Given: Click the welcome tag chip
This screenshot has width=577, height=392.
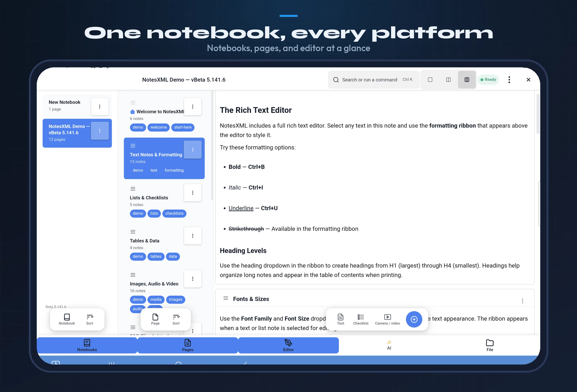Looking at the screenshot, I should point(158,127).
